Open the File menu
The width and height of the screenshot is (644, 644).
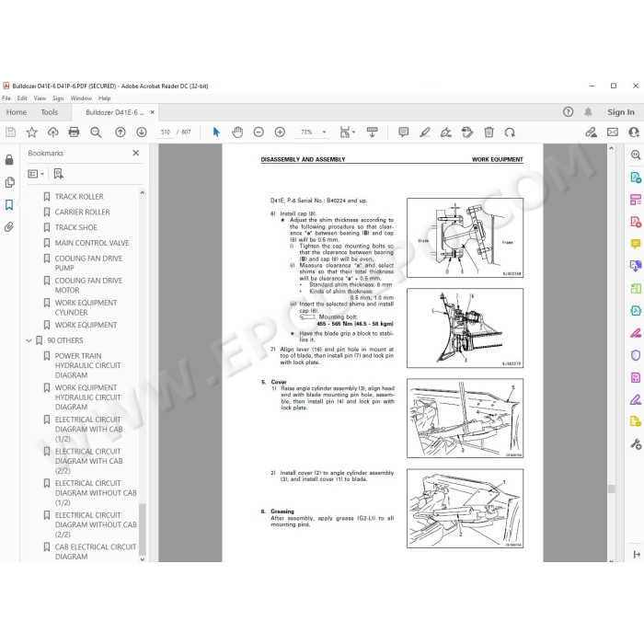(6, 98)
